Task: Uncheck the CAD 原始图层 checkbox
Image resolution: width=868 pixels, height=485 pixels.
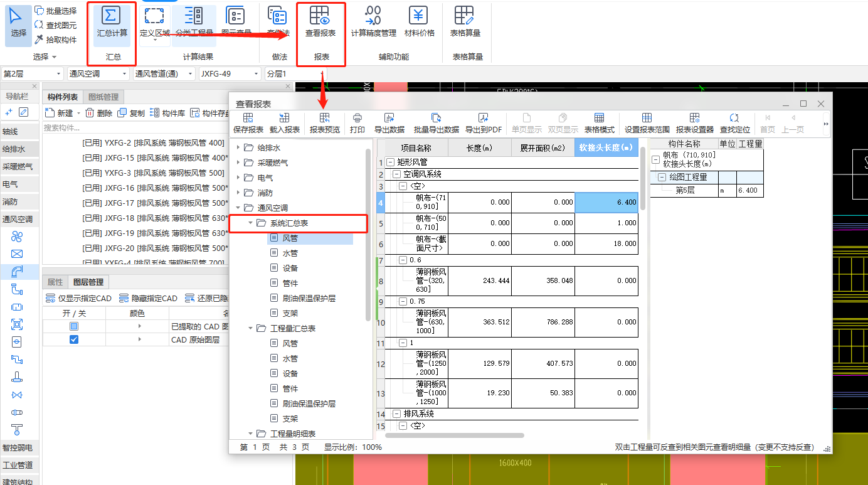Action: click(74, 339)
